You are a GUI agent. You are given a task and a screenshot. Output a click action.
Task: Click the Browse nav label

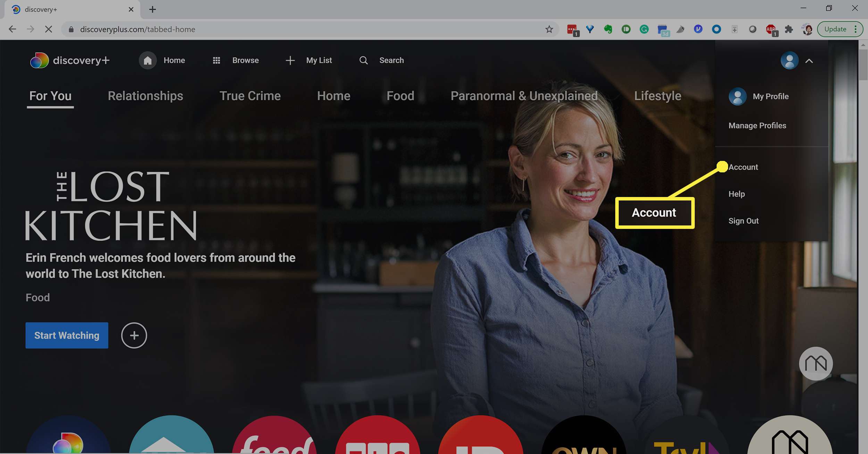point(245,60)
